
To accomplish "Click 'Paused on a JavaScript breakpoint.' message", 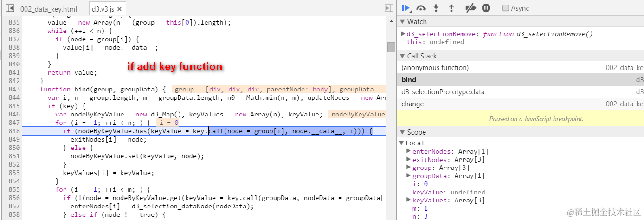I will coord(536,119).
